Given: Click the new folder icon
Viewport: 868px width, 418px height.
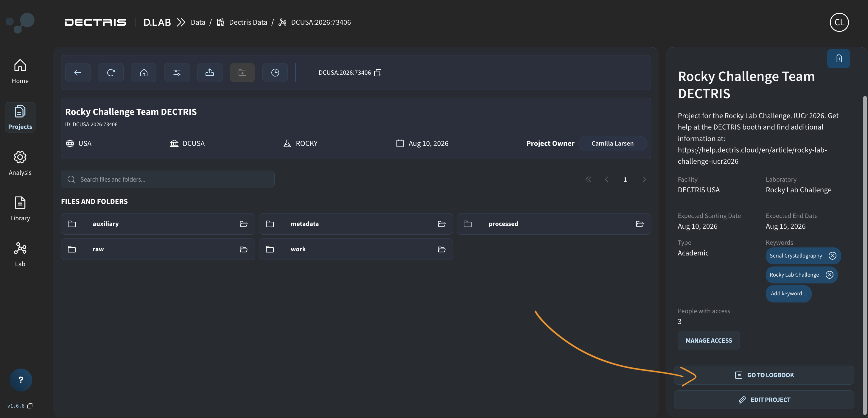Looking at the screenshot, I should click(x=242, y=72).
